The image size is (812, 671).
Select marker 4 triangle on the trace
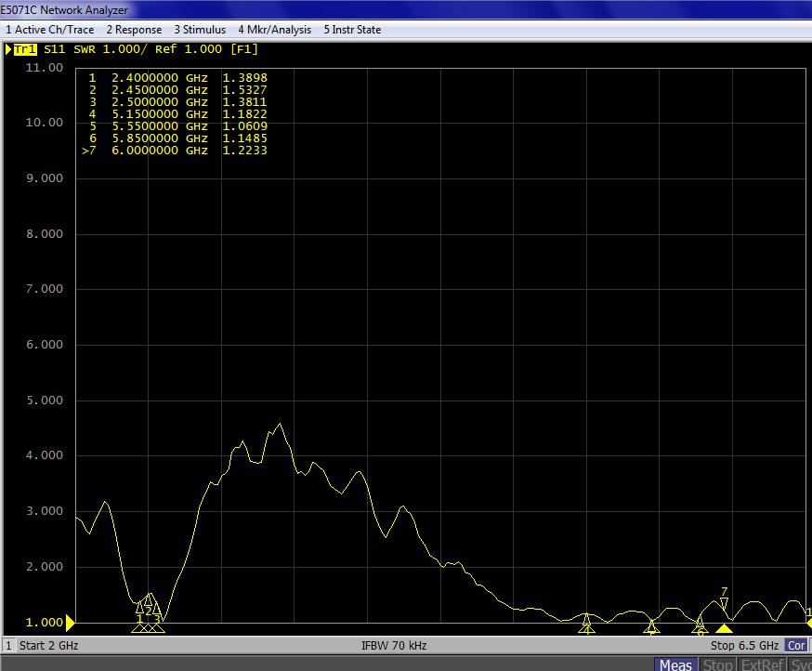[587, 619]
